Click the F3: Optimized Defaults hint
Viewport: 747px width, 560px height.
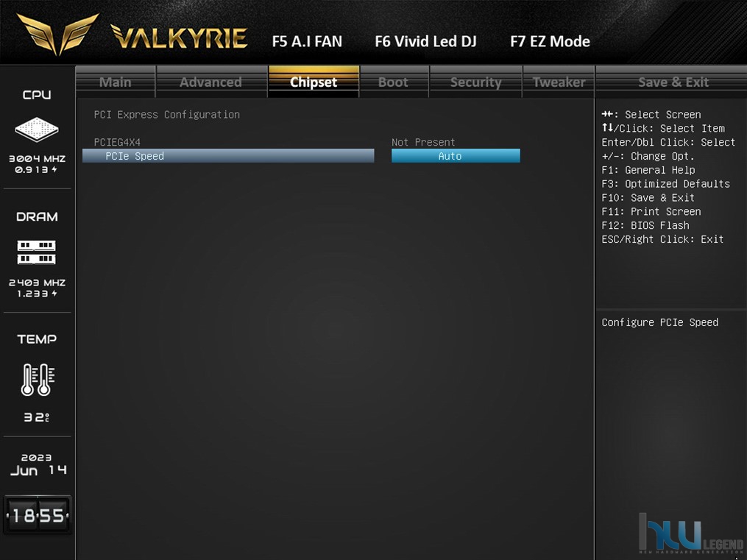665,184
